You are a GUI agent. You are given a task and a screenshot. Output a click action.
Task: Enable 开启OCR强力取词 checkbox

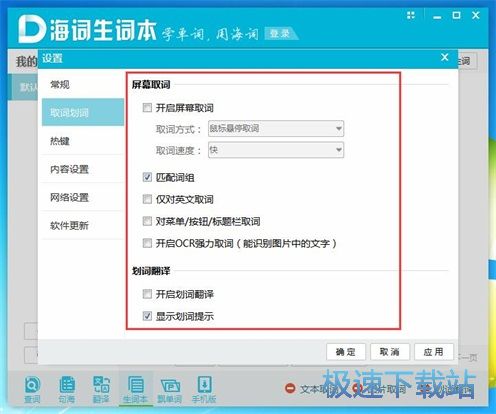point(147,243)
